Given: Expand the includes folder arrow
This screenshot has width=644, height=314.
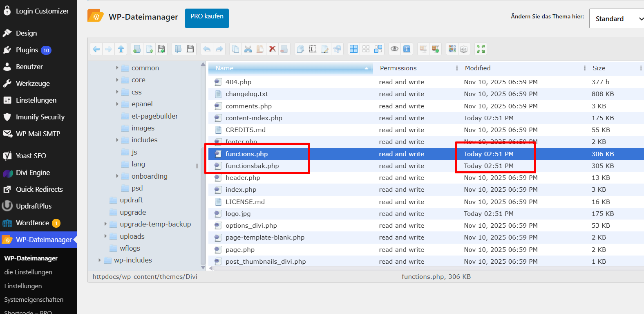Looking at the screenshot, I should [117, 140].
